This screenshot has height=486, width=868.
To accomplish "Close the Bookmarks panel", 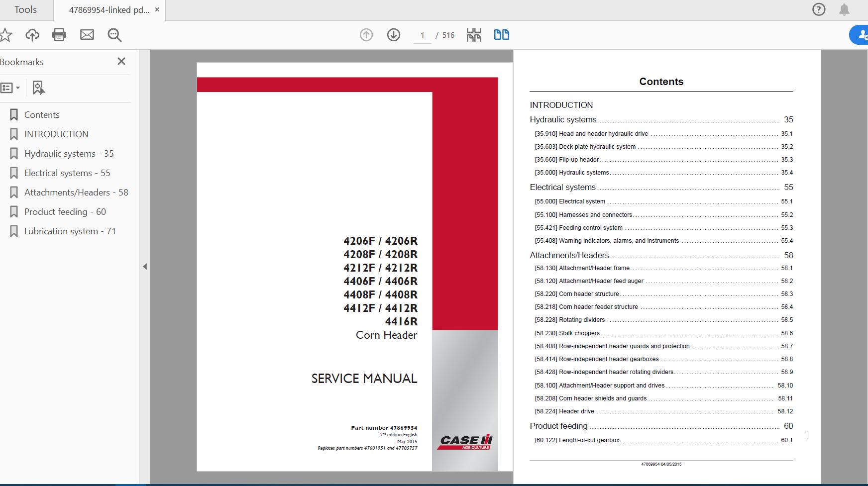I will (121, 61).
